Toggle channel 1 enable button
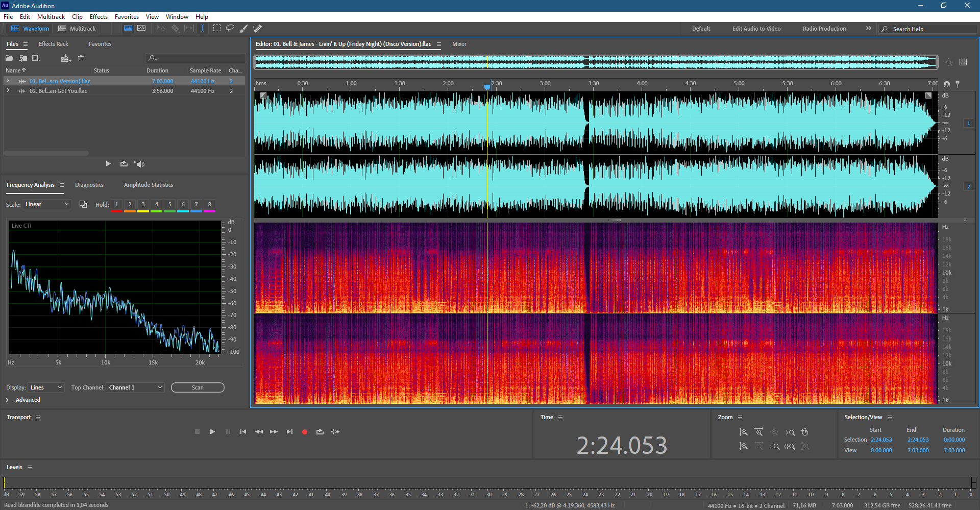The height and width of the screenshot is (510, 980). [x=968, y=123]
